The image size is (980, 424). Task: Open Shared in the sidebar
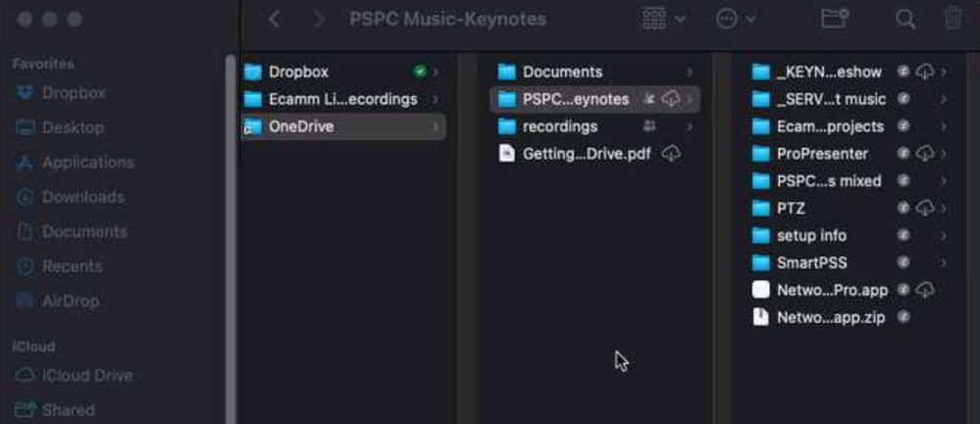tap(55, 410)
